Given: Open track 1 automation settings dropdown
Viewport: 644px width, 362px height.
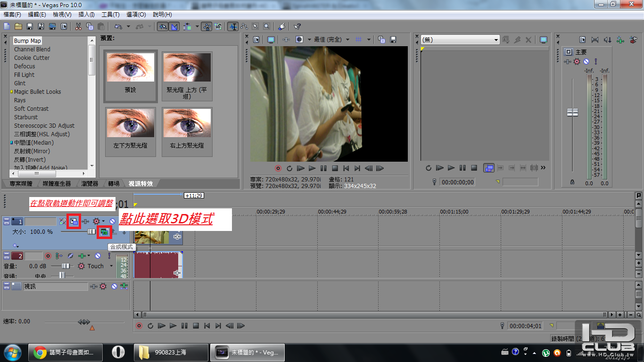Looking at the screenshot, I should [x=103, y=221].
